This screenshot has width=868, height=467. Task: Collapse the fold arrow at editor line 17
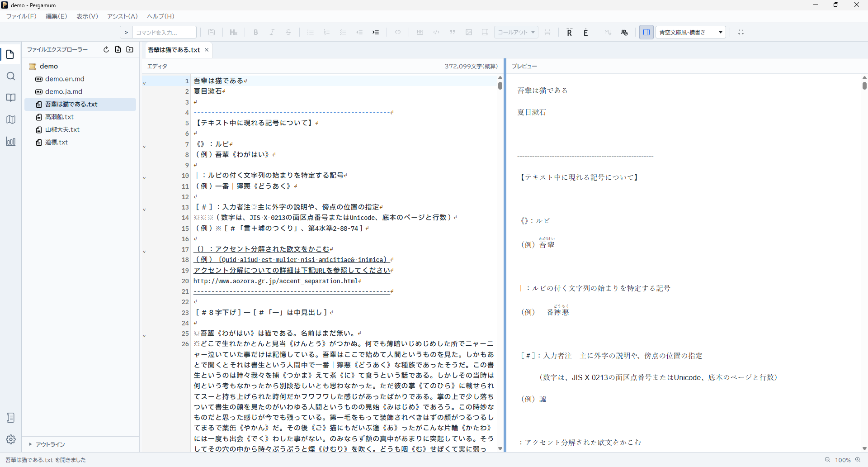(x=144, y=252)
